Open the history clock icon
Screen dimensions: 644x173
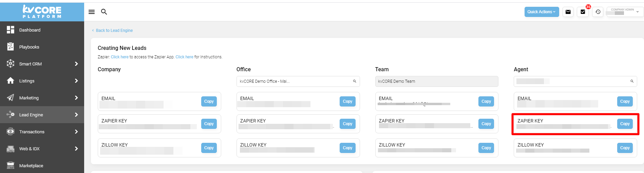point(598,12)
